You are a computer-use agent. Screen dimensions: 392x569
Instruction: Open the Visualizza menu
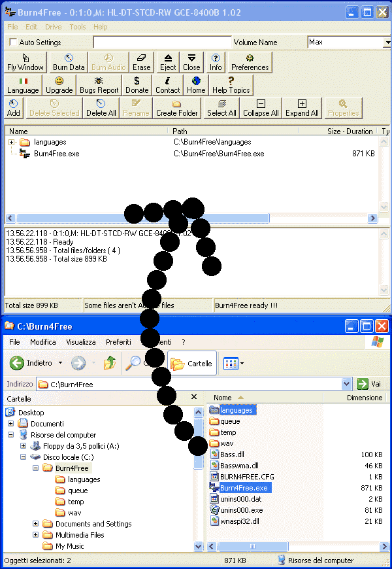81,342
